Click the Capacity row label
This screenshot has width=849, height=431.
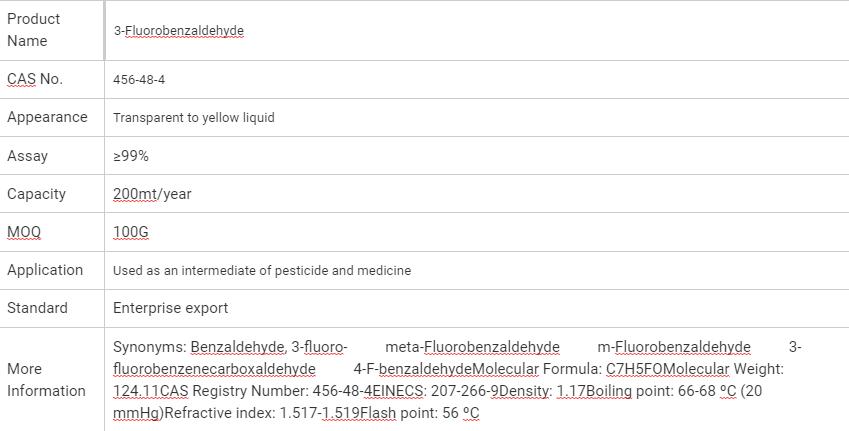36,194
